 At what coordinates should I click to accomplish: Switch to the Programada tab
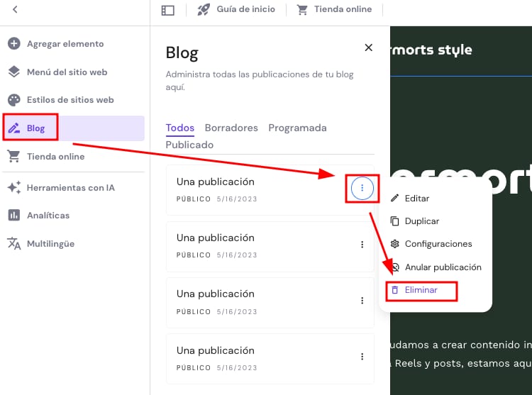click(x=297, y=128)
